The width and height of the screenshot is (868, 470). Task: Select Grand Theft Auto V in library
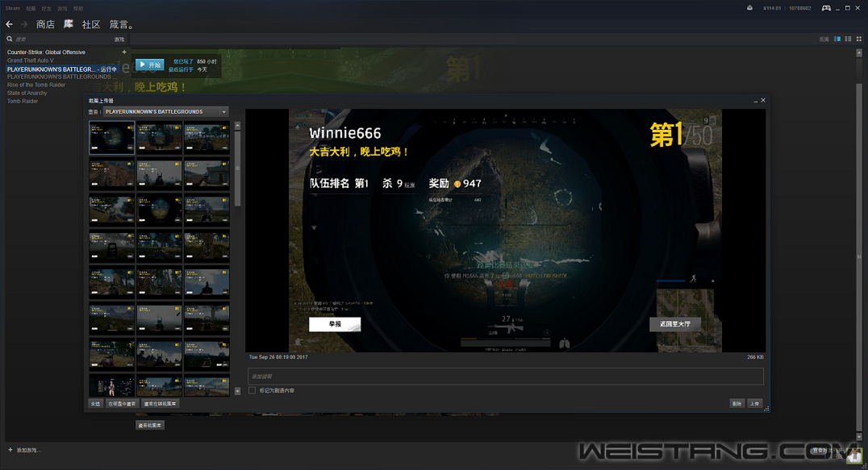pos(31,60)
